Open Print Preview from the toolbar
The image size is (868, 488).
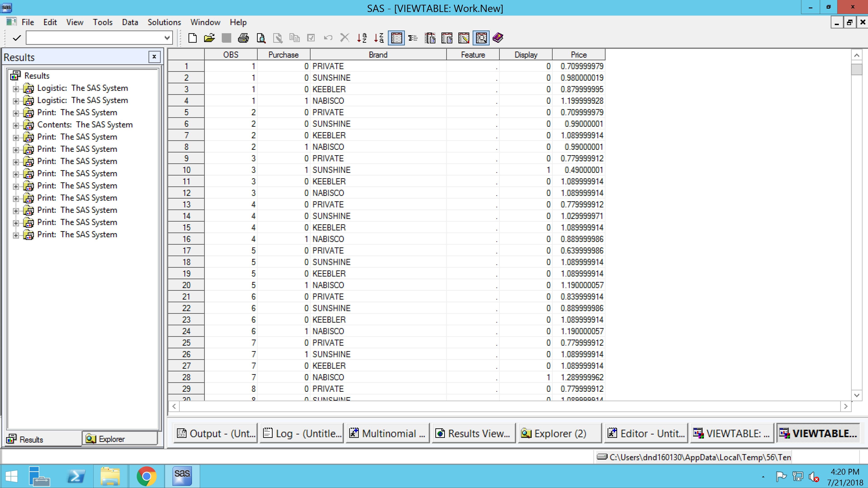pos(261,38)
